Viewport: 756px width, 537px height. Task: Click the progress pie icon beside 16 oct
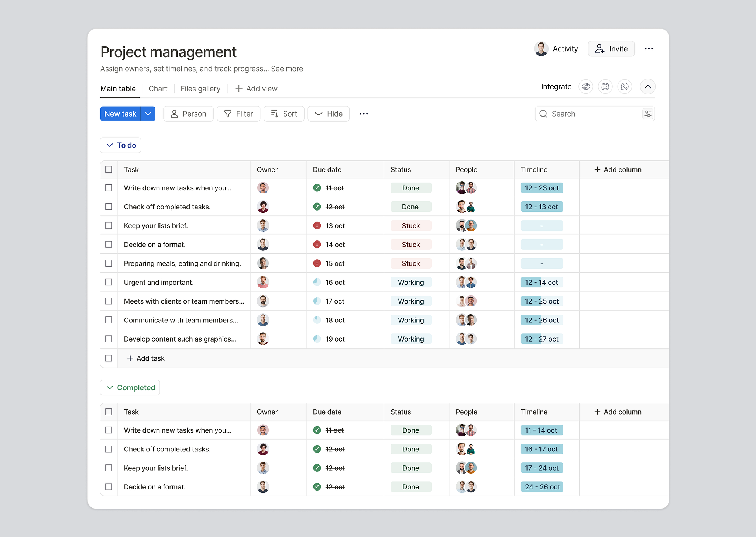pos(317,282)
